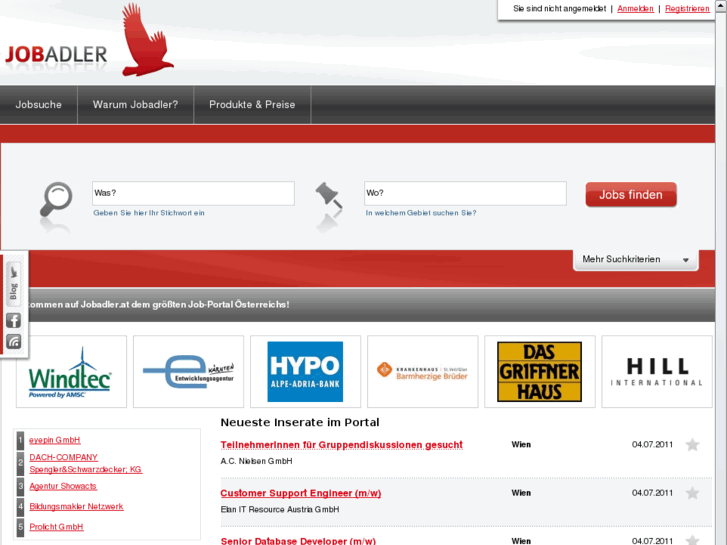Open Customer Support Engineer (m/w) job

301,493
